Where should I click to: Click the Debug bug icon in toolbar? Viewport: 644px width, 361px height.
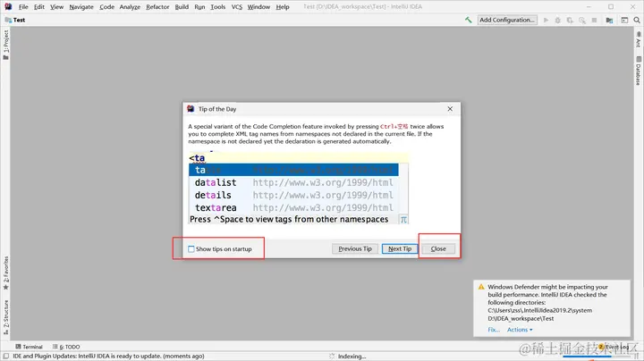tap(558, 20)
